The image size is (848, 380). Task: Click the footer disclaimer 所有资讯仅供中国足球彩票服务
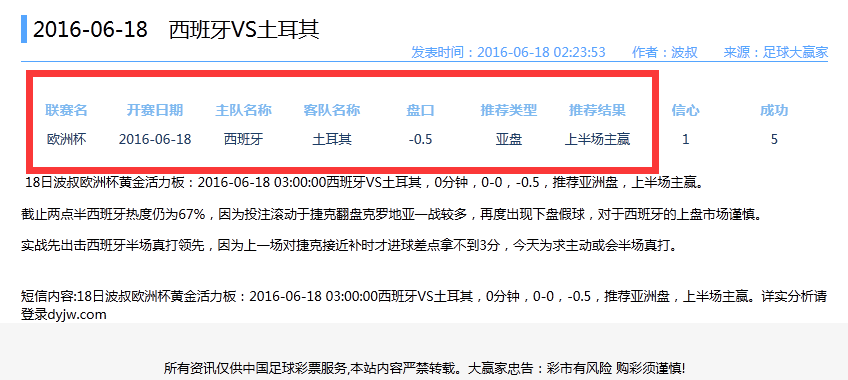[x=424, y=369]
